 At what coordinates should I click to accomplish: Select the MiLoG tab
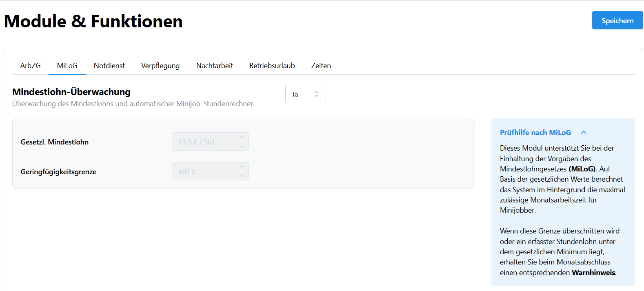pos(67,66)
